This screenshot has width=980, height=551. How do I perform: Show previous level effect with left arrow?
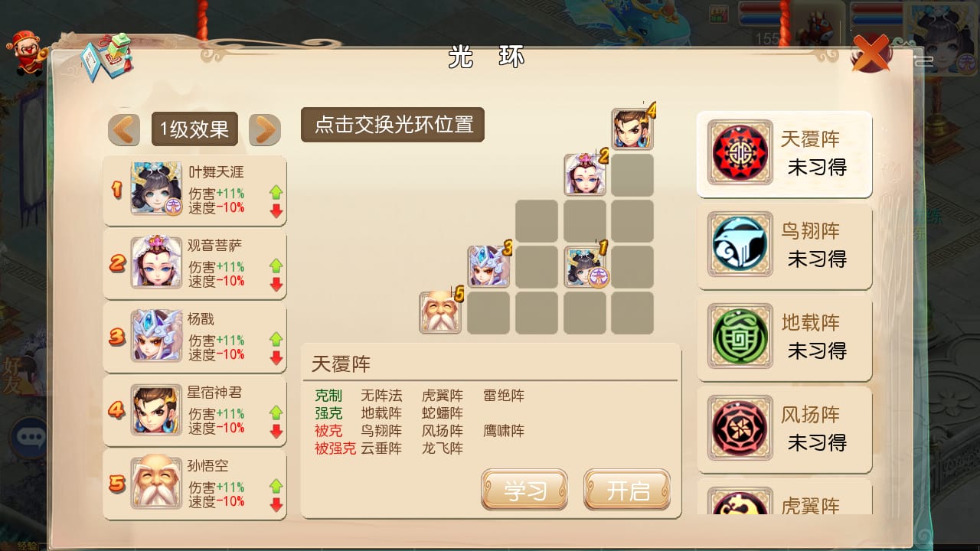coord(124,130)
